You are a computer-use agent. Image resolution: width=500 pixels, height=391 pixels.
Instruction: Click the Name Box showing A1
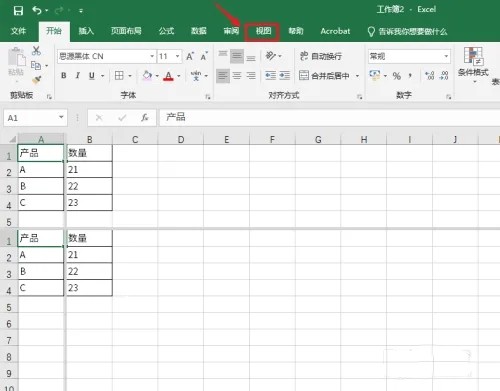pos(35,118)
